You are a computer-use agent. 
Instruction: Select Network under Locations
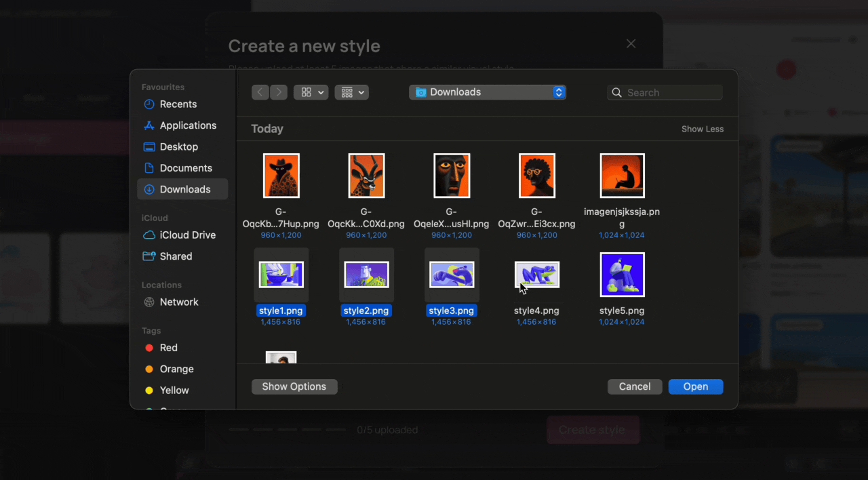[150, 302]
